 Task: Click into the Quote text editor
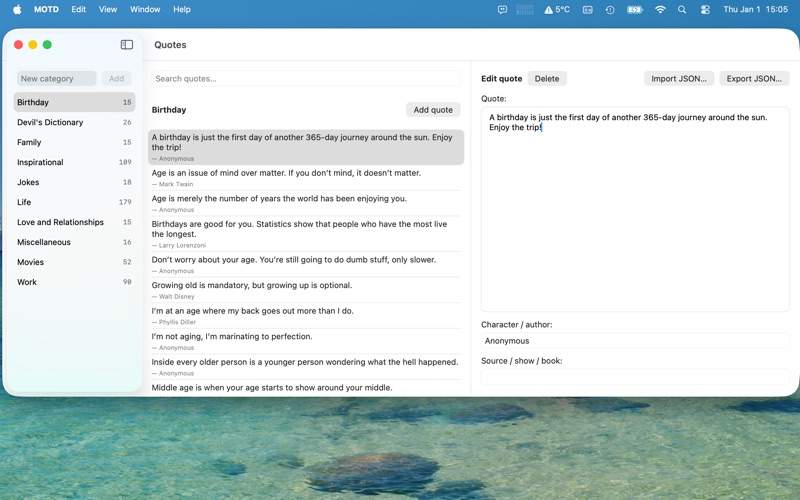[635, 209]
